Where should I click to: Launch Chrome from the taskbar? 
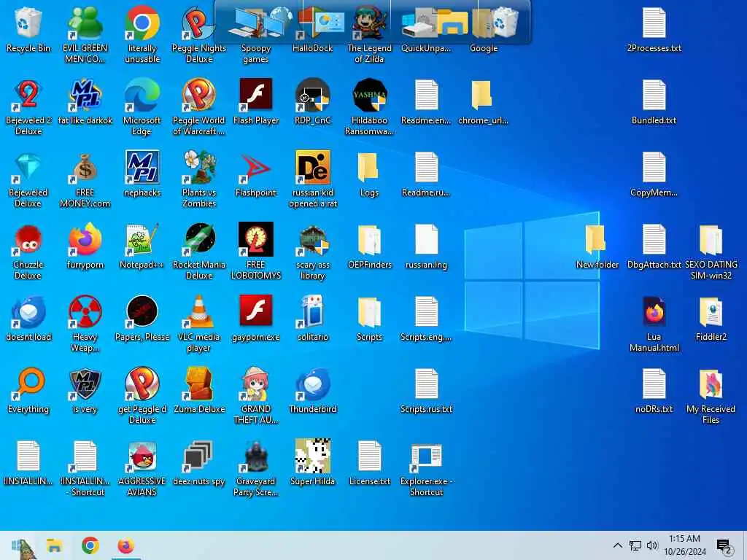tap(90, 545)
